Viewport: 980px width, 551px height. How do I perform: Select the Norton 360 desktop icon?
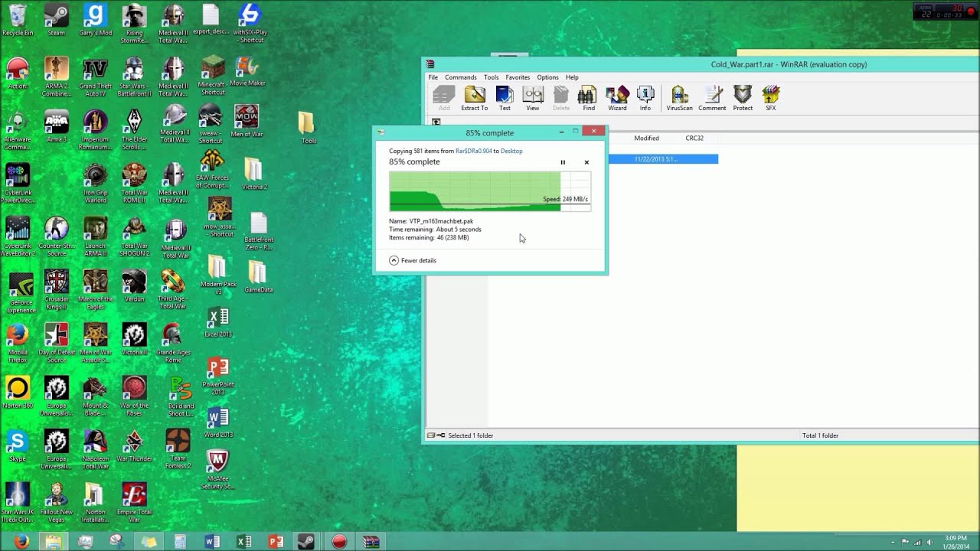17,393
